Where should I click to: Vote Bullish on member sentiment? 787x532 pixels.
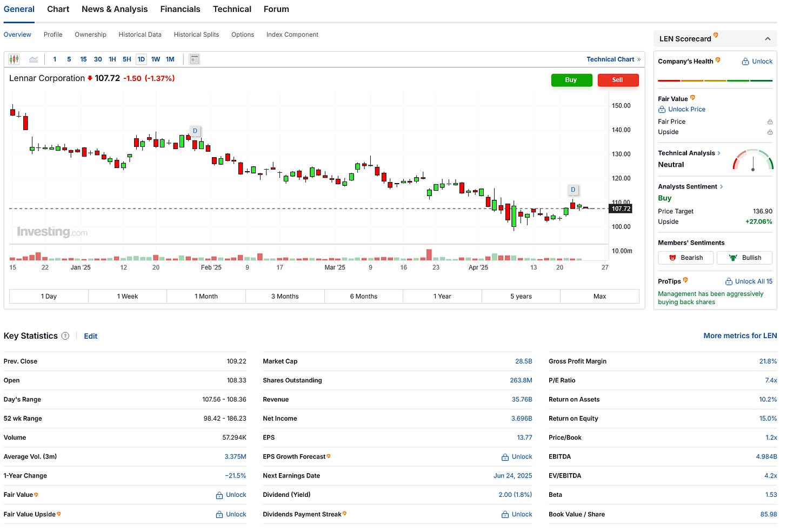[x=744, y=258]
